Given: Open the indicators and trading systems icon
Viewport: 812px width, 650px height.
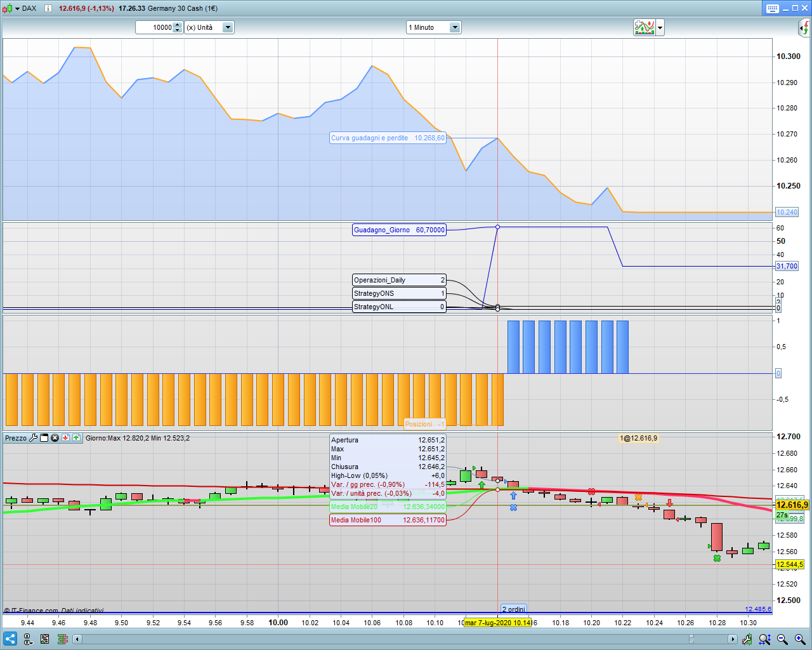Looking at the screenshot, I should 644,27.
